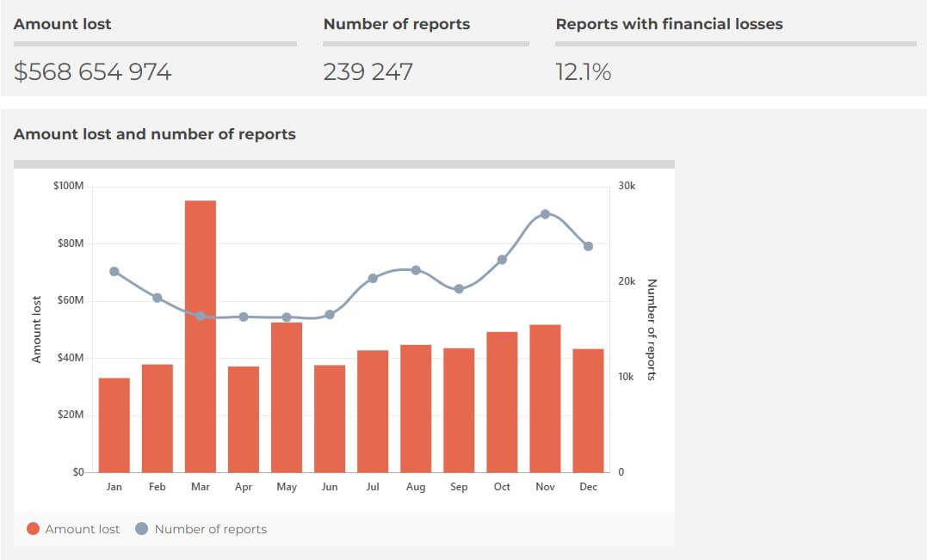927x560 pixels.
Task: Click the Reports with financial losses heading
Action: 669,24
